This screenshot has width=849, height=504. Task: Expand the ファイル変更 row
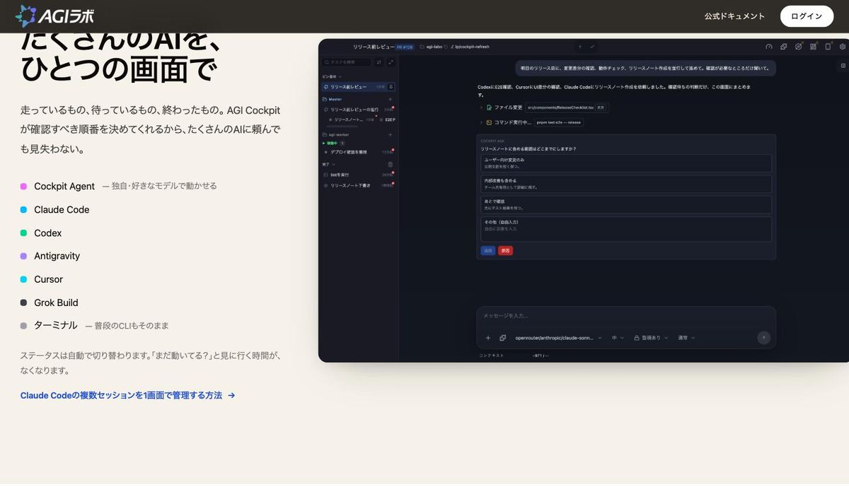tap(481, 107)
